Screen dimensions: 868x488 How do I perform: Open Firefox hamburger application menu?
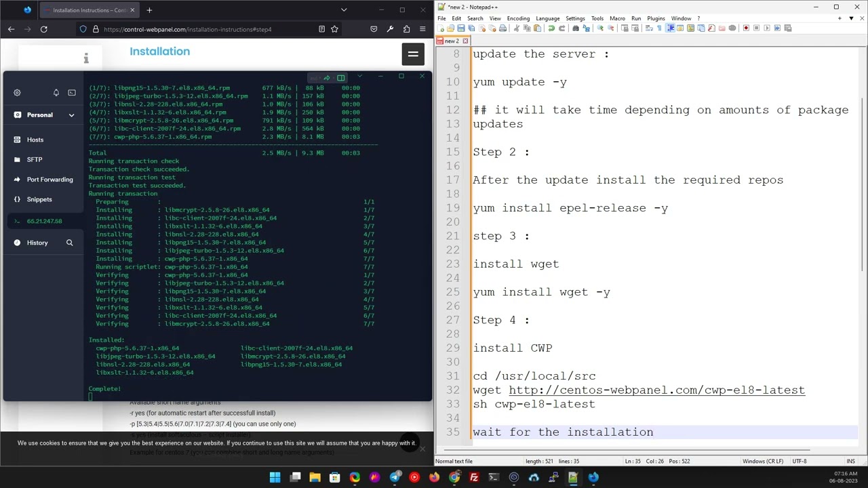[x=422, y=29]
